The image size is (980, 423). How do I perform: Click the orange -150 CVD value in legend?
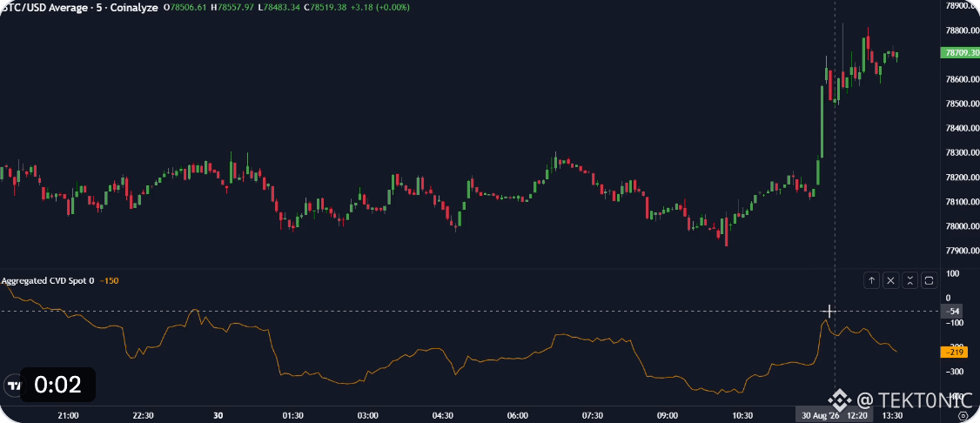pos(109,280)
